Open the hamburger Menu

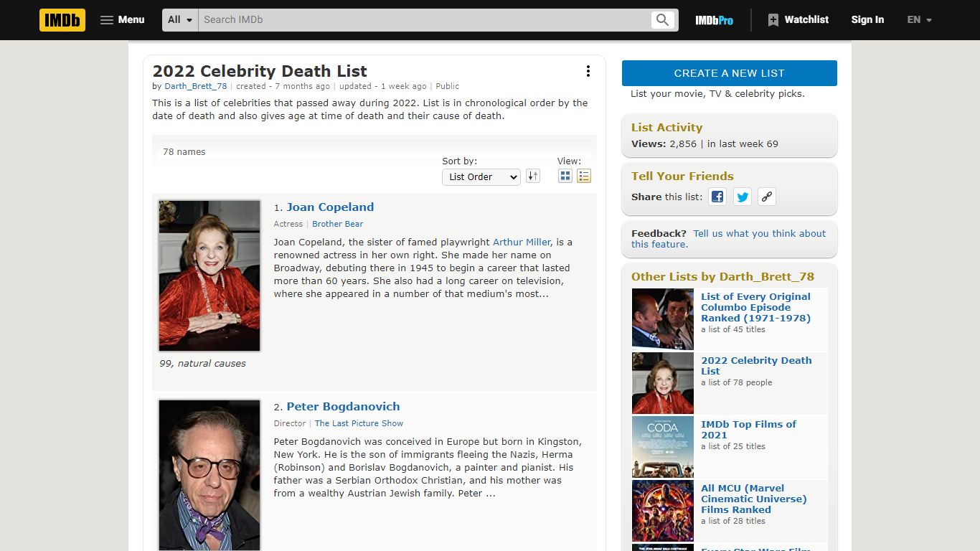click(123, 20)
